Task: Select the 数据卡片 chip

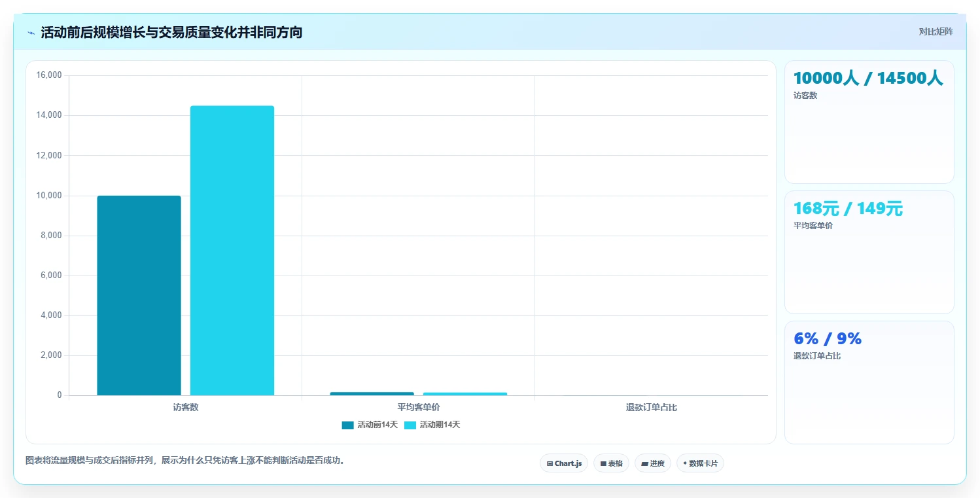Action: (x=700, y=463)
